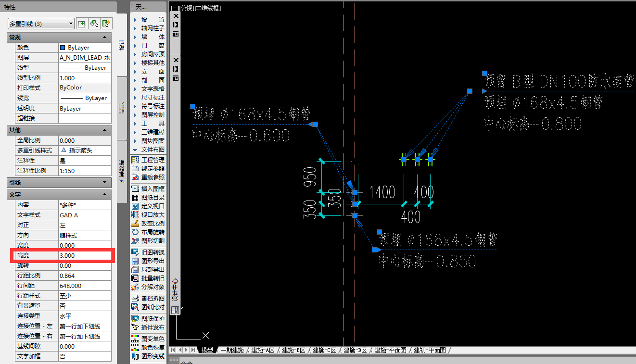Close the upper docked palette with X
Screen dimensions: 636x364
pyautogui.click(x=176, y=16)
